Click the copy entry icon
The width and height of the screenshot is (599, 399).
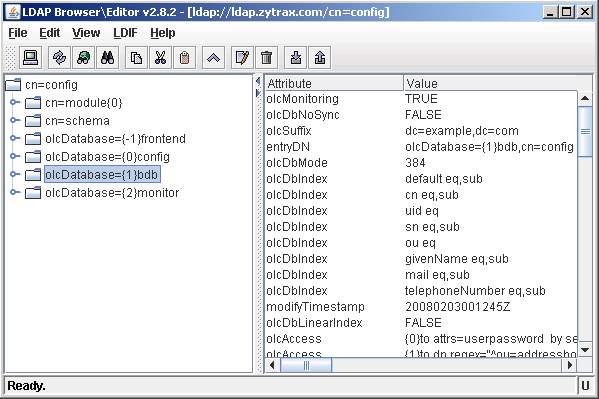click(136, 58)
